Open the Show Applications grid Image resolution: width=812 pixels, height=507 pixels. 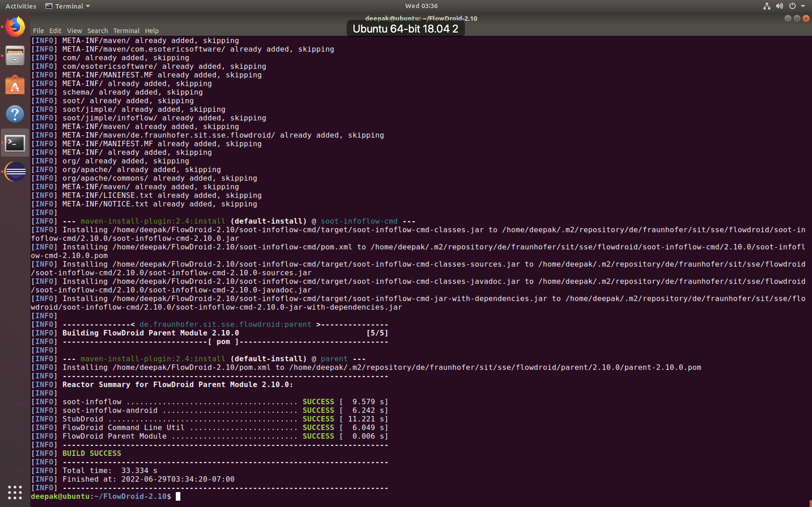[x=15, y=492]
